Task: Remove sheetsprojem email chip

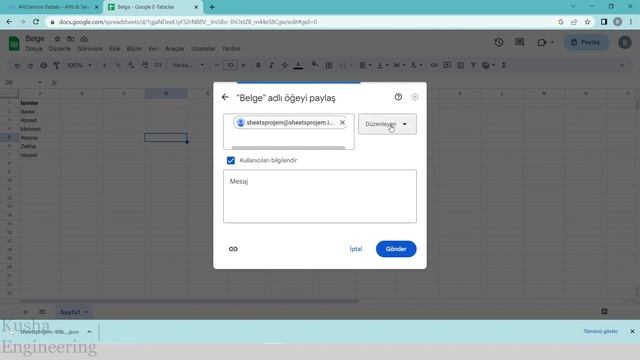Action: [342, 122]
